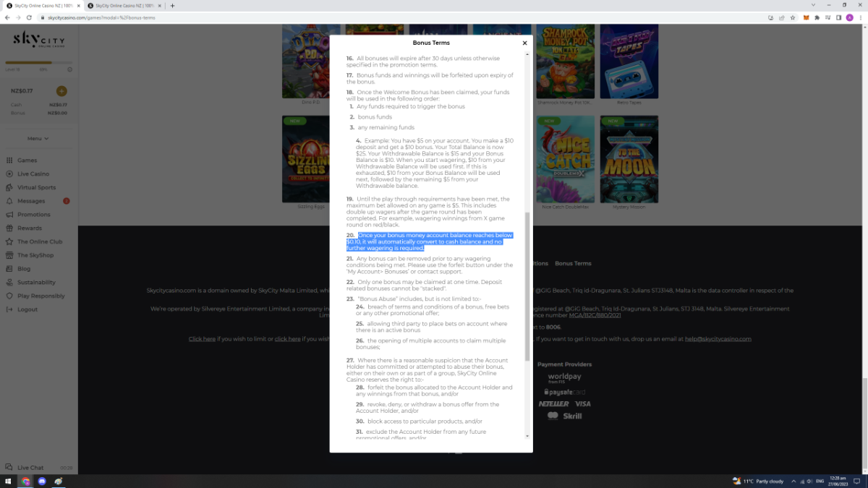The height and width of the screenshot is (488, 868).
Task: Open the weather widget showing 11°C
Action: tap(758, 481)
